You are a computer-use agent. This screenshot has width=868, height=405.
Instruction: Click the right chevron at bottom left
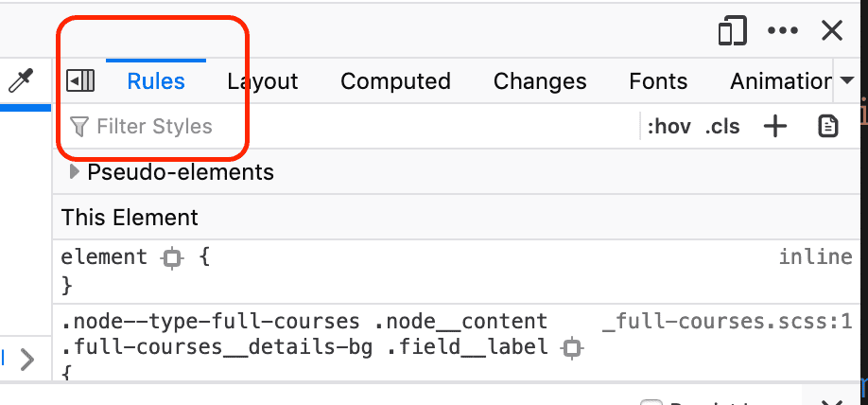(x=27, y=360)
